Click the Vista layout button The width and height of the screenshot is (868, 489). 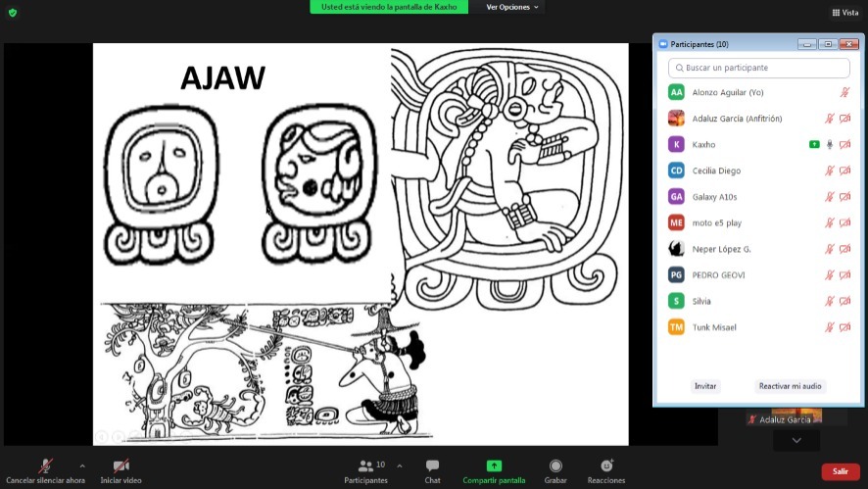[x=845, y=12]
